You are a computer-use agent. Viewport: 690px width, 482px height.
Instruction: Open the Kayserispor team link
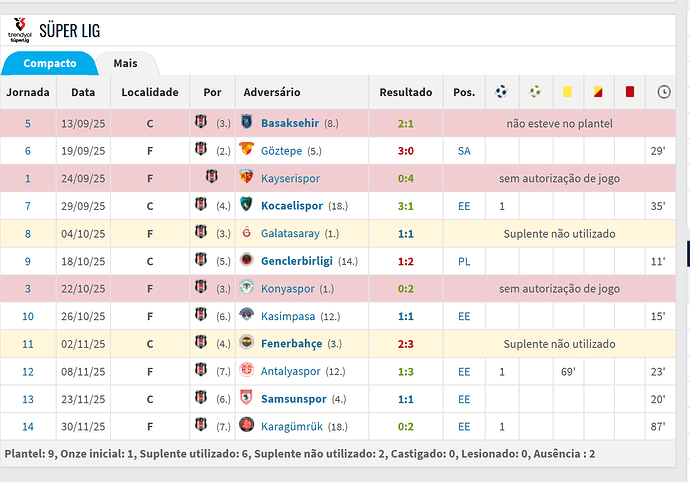(290, 178)
